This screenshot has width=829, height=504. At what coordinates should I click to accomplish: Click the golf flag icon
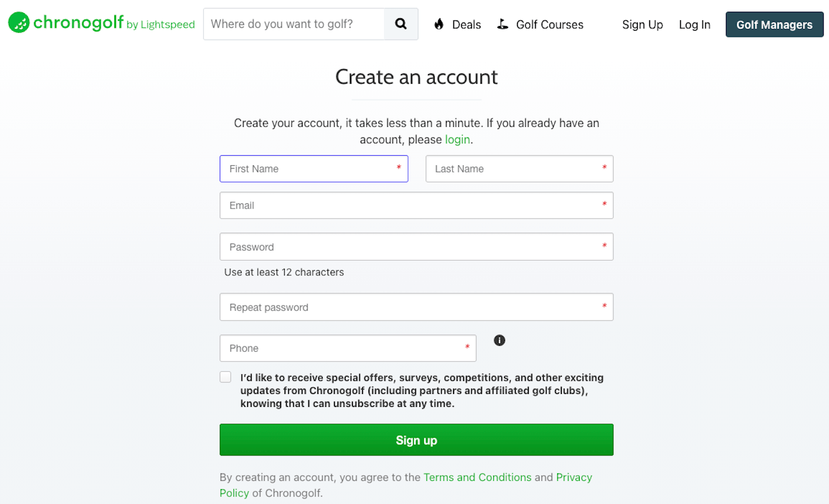[503, 24]
